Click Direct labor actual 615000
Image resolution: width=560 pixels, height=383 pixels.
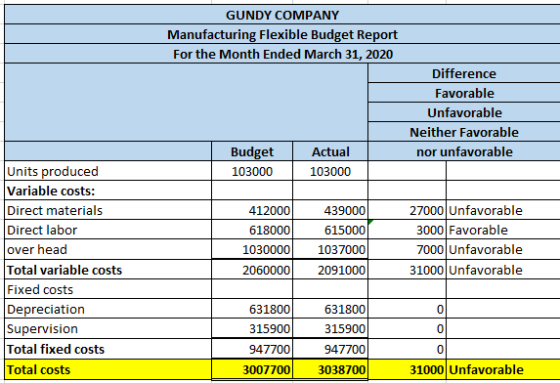coord(330,230)
